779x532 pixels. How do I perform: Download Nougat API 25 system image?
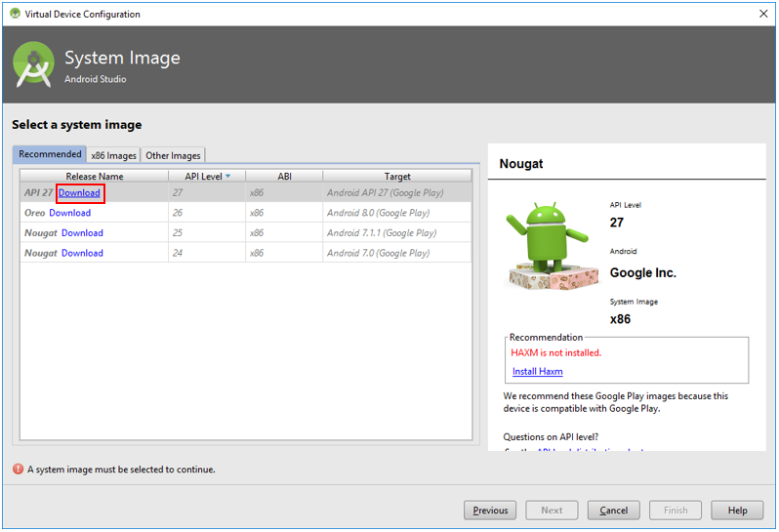[82, 232]
